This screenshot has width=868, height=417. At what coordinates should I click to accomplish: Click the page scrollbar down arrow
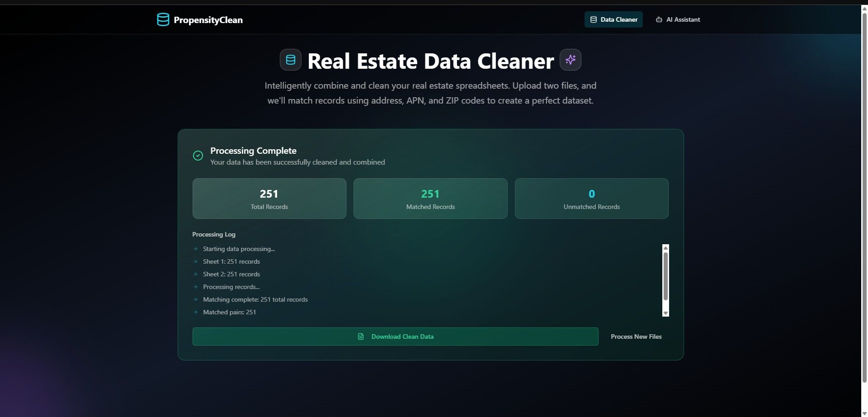tap(865, 413)
